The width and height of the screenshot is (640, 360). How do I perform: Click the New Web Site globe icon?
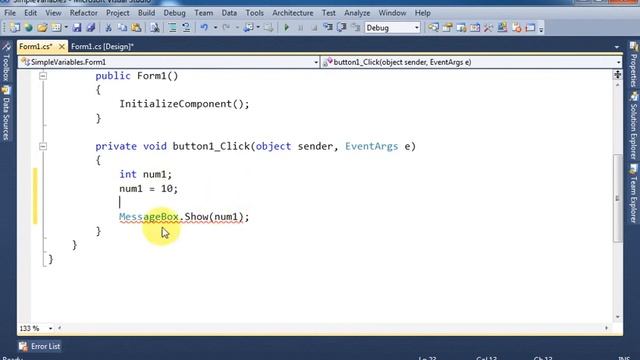point(28,28)
